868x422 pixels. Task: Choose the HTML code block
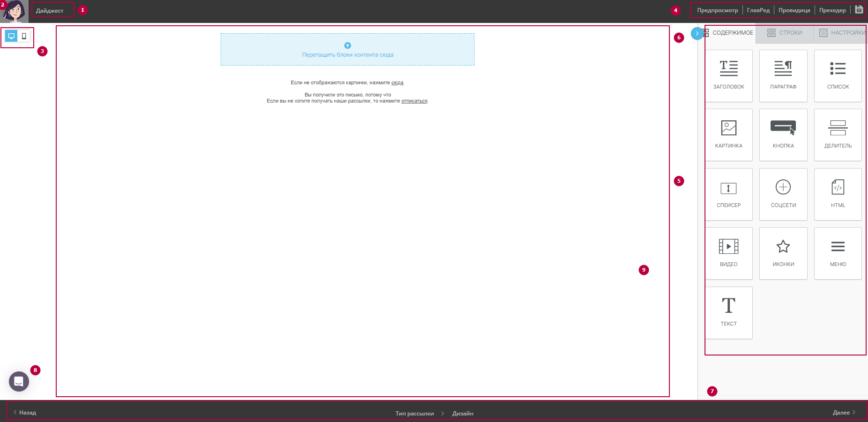pos(838,194)
